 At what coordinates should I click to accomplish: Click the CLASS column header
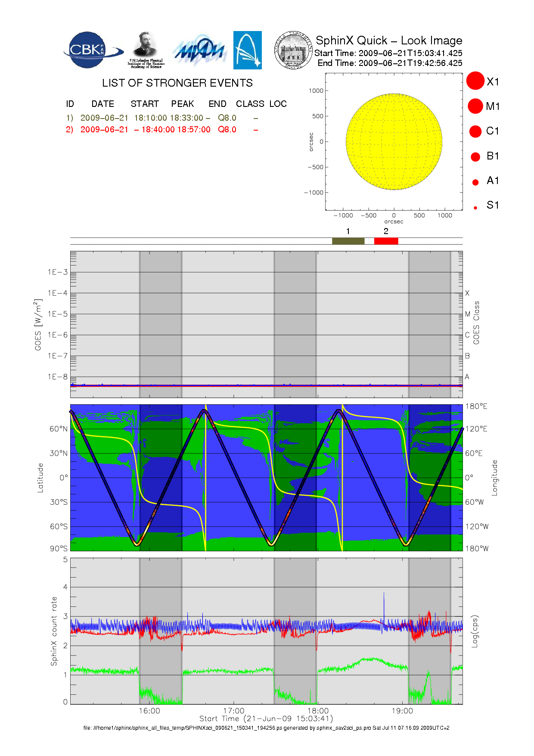250,104
